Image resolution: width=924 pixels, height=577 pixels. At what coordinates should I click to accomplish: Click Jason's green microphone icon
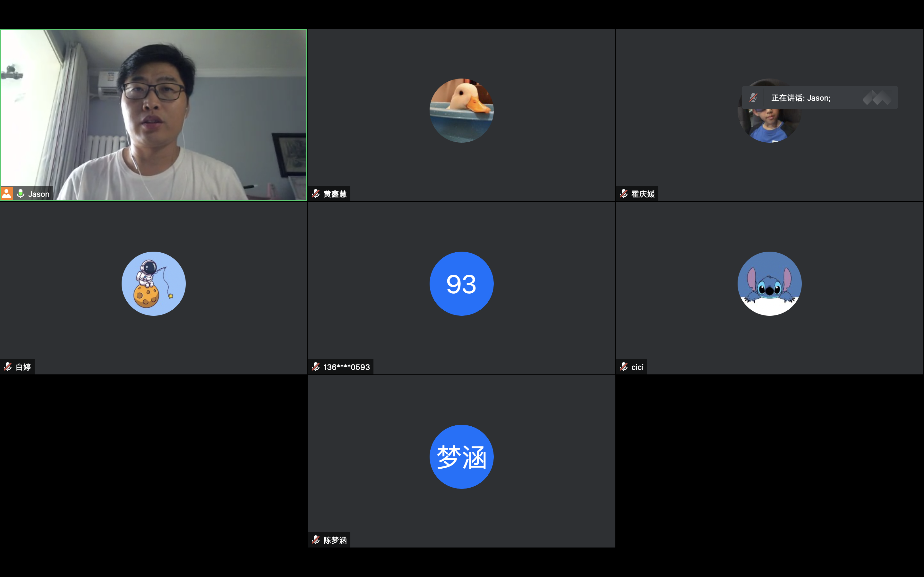click(x=21, y=194)
